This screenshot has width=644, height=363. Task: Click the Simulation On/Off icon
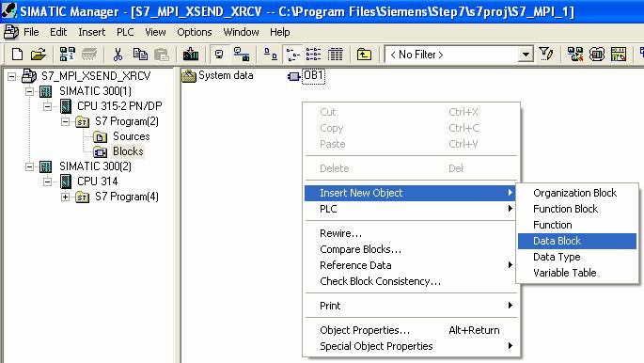597,55
